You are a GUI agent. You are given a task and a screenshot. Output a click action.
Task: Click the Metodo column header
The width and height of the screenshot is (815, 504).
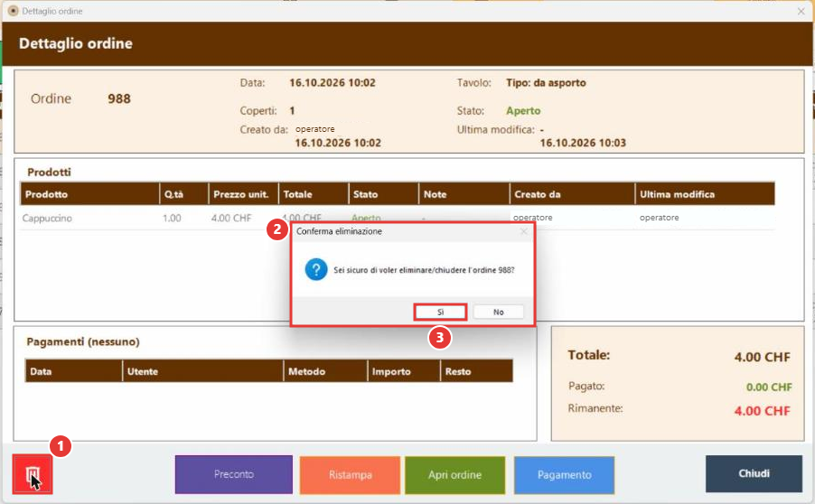325,371
